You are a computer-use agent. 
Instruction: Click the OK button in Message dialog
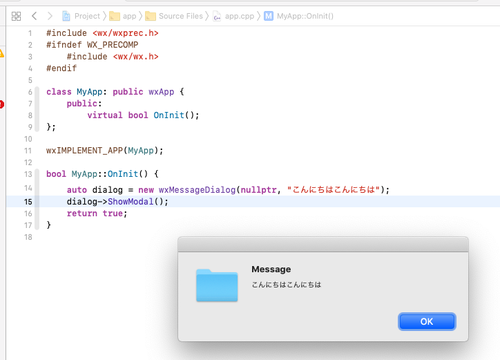pyautogui.click(x=427, y=322)
